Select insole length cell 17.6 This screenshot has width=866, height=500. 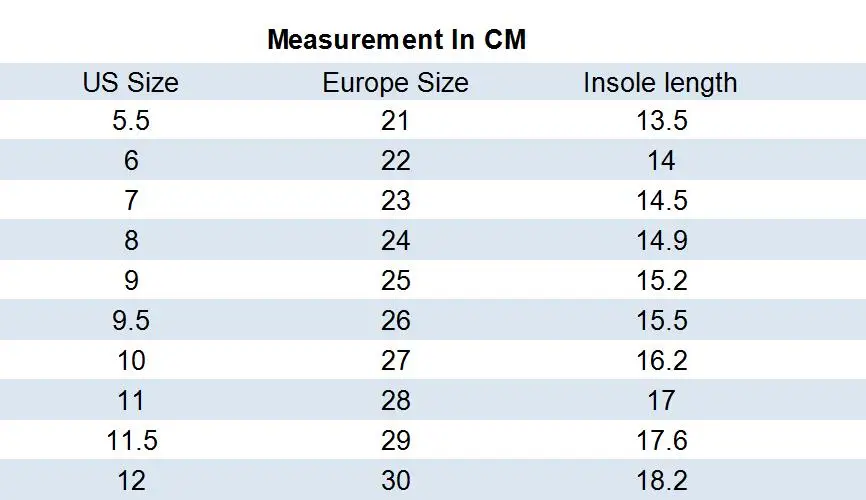[x=661, y=441]
